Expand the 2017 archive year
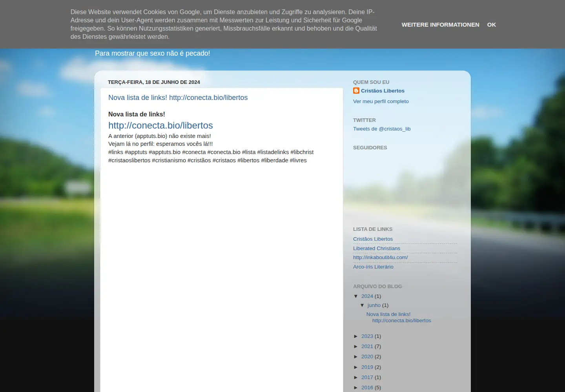Viewport: 565px width, 392px height. pos(356,377)
